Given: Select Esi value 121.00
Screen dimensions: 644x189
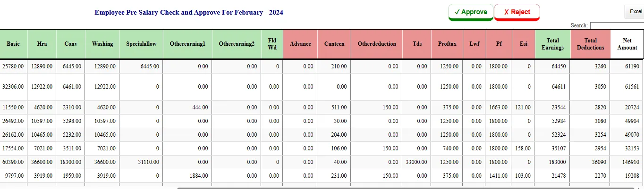Looking at the screenshot, I should (523, 107).
